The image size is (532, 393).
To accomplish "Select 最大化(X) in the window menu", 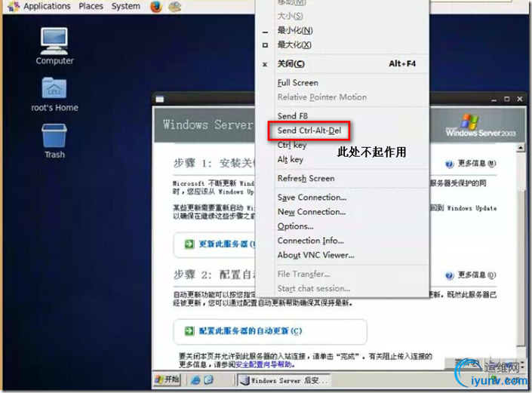I will 342,45.
